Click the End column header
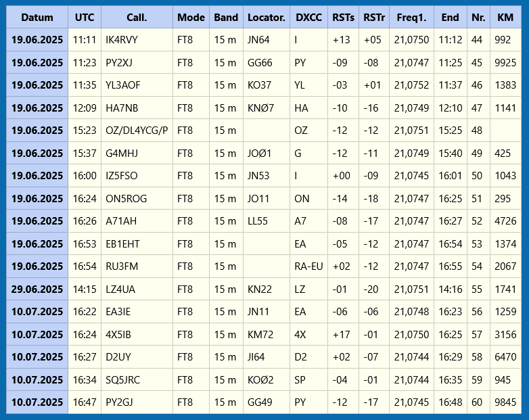The image size is (529, 420). coord(451,17)
